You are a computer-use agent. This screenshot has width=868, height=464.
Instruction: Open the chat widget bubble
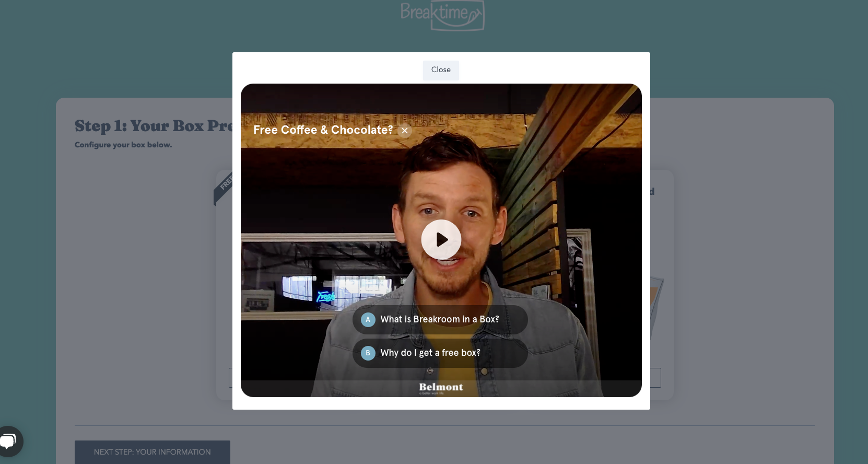click(x=8, y=442)
